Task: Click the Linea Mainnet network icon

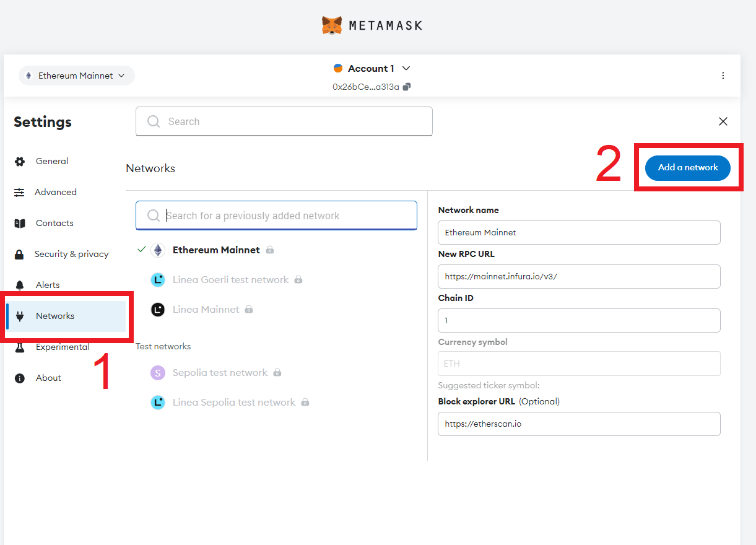Action: coord(158,310)
